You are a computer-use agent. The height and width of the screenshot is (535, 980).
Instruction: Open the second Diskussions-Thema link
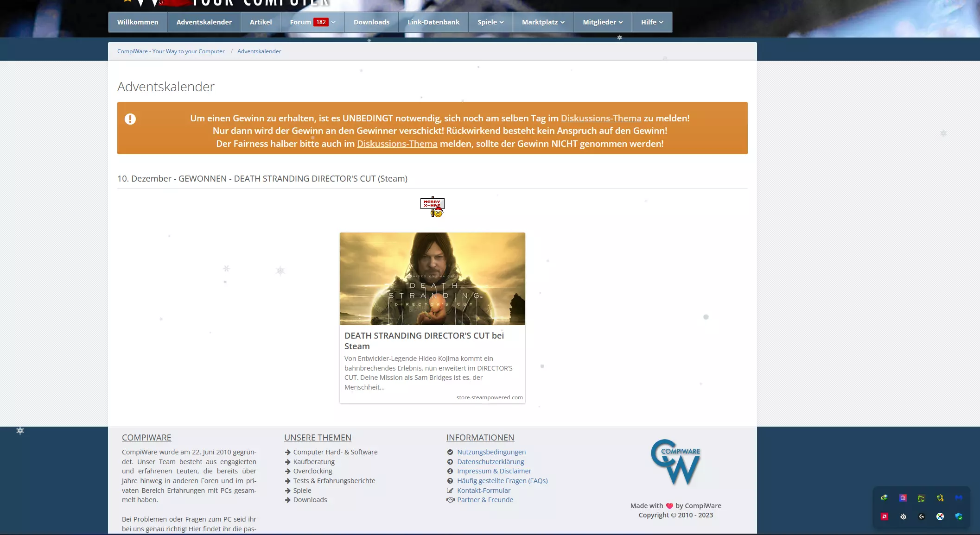(397, 144)
